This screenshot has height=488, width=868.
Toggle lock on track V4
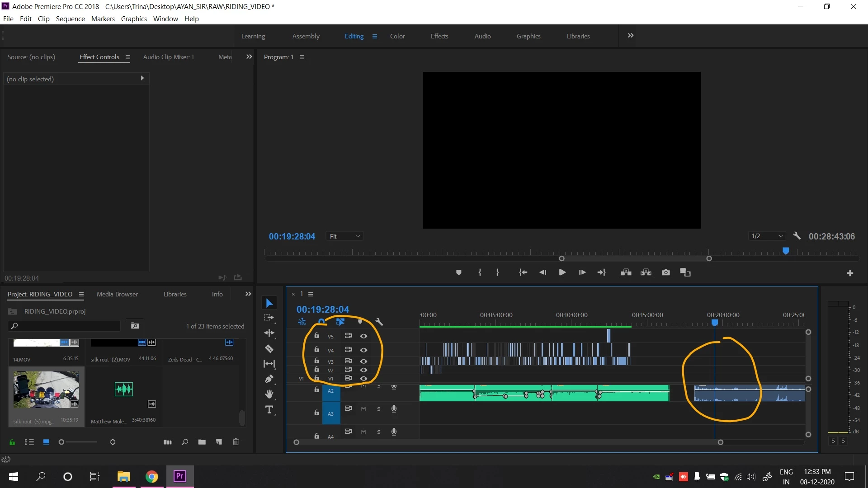click(317, 350)
